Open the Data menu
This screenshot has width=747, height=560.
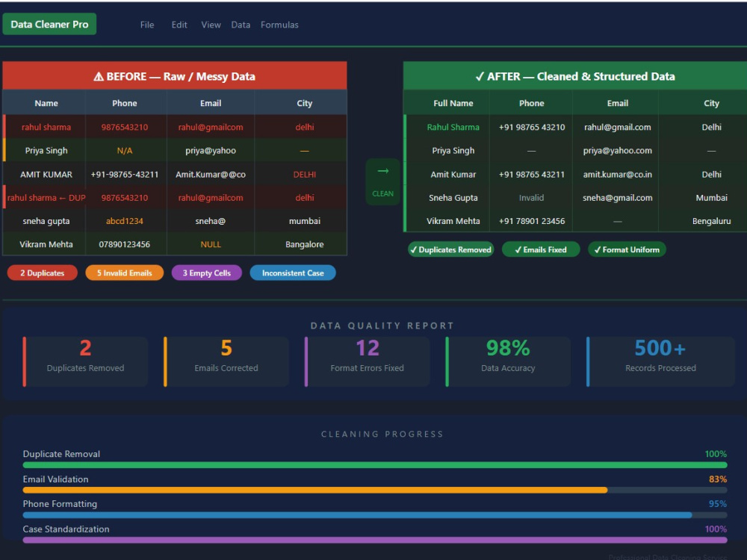241,25
